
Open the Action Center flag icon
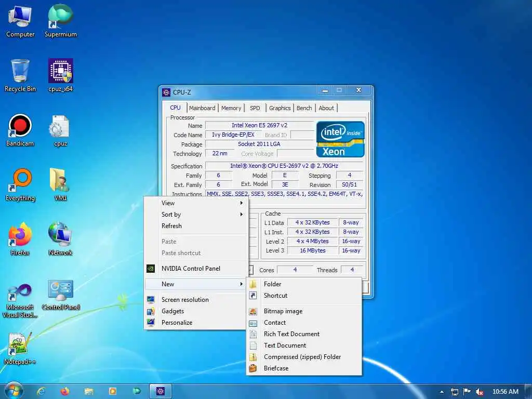pos(467,392)
